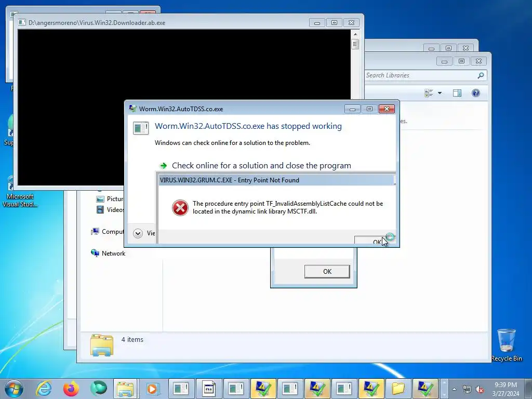Expand View details chevron in error dialog
Viewport: 532px width, 399px height.
pos(138,233)
